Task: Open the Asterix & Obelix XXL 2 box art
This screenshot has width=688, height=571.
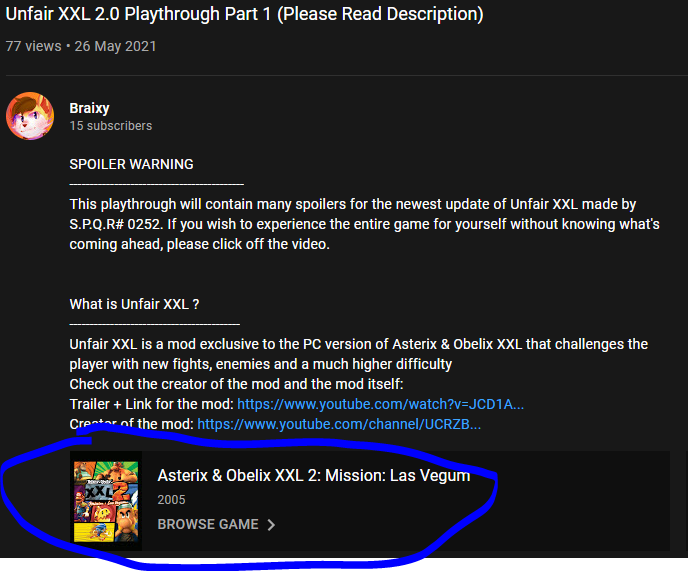Action: (106, 501)
